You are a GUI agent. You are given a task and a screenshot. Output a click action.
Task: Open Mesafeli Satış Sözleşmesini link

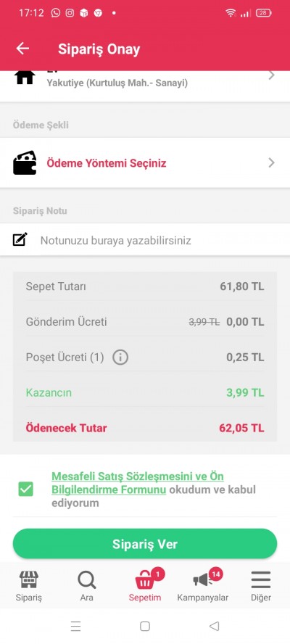click(x=138, y=483)
